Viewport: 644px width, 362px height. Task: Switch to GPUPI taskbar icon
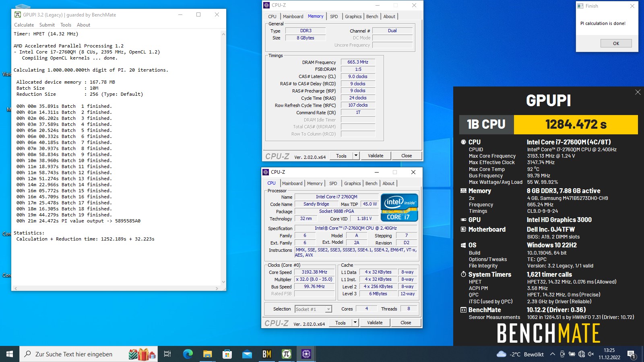pos(286,354)
